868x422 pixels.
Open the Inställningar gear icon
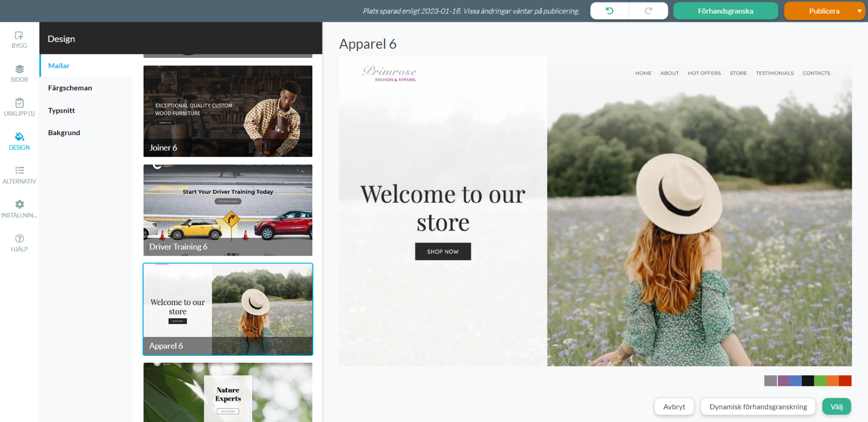pos(19,205)
